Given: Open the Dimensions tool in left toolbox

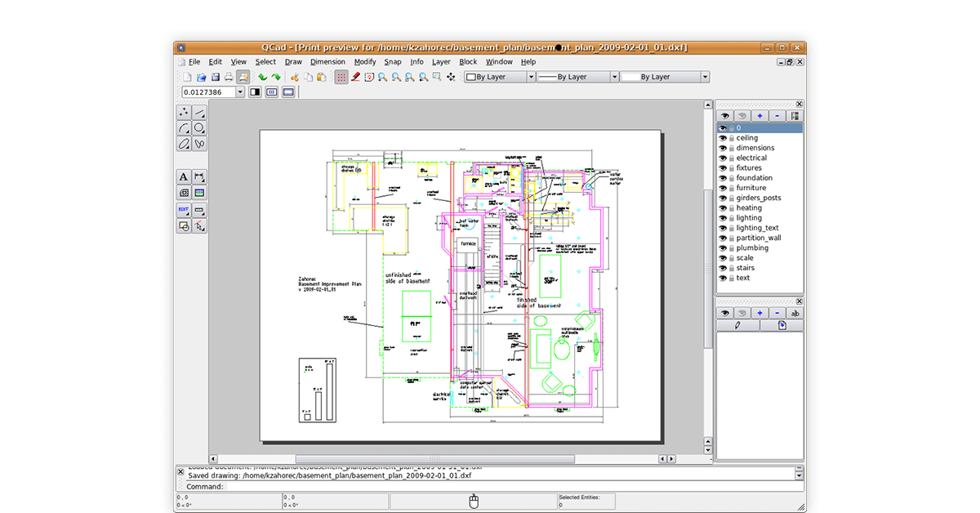Looking at the screenshot, I should pyautogui.click(x=199, y=176).
